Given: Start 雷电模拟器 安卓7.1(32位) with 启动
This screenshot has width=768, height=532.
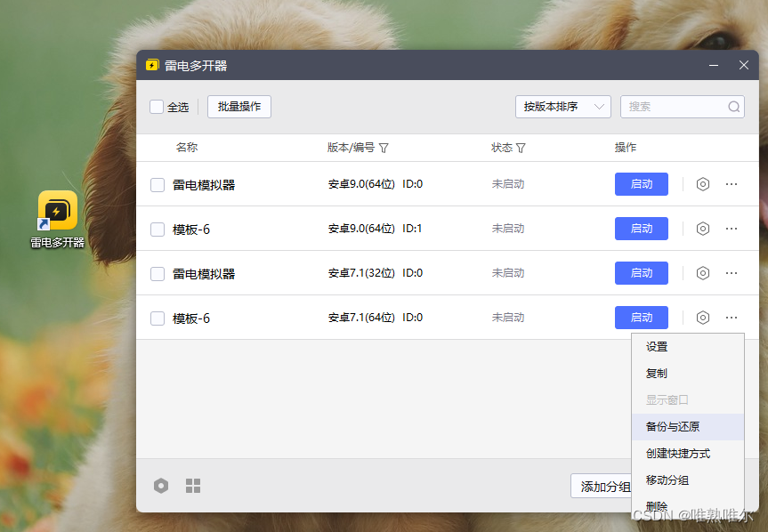Looking at the screenshot, I should (x=641, y=273).
